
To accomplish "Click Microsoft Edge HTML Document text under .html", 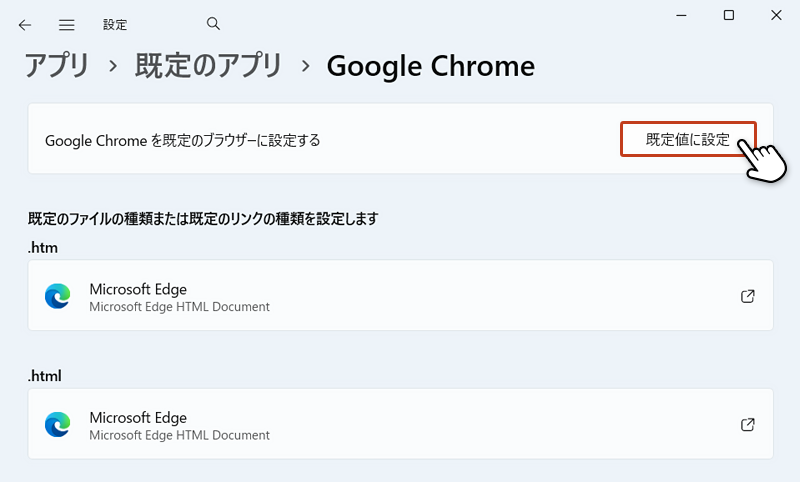I will pos(180,435).
